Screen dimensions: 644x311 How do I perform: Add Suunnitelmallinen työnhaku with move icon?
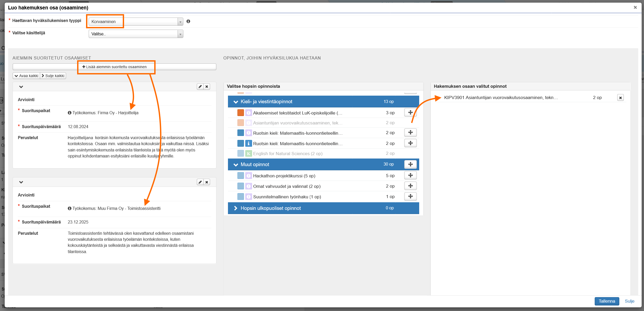(410, 197)
